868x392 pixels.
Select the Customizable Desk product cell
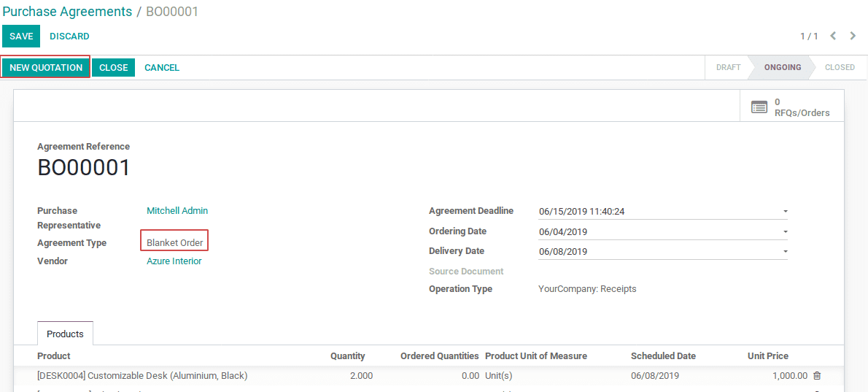click(x=142, y=376)
